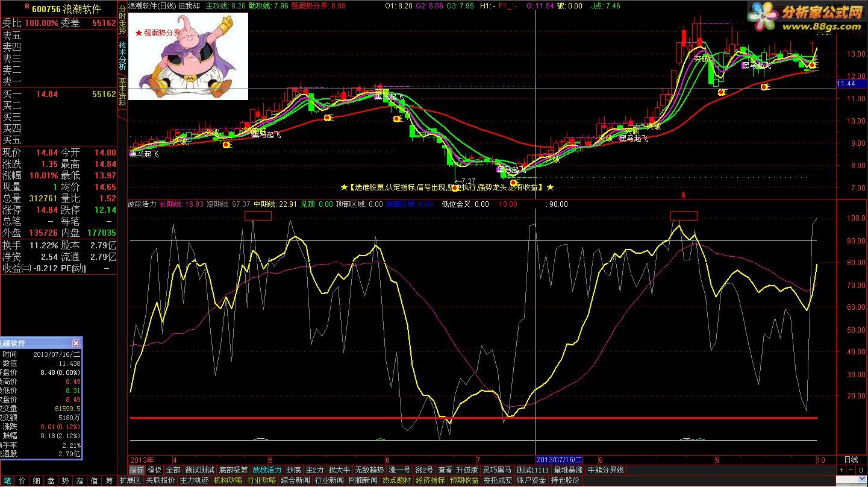Open the 经济指标 tab

[x=430, y=480]
